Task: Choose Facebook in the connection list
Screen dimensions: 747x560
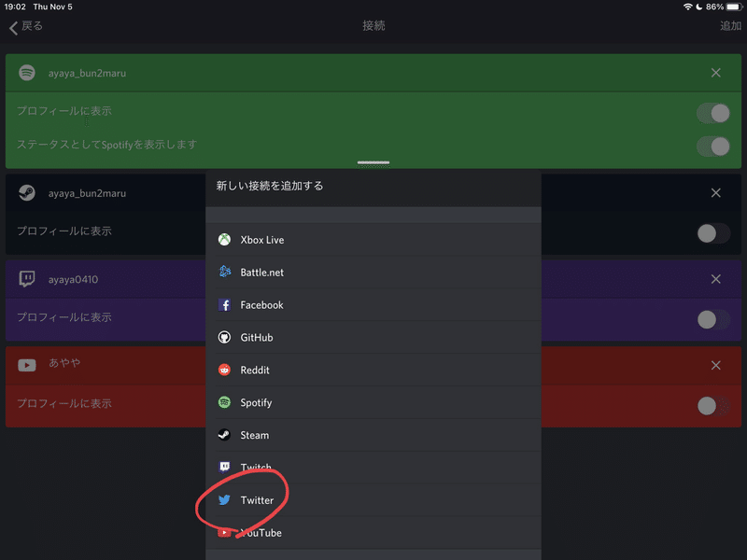Action: point(373,305)
